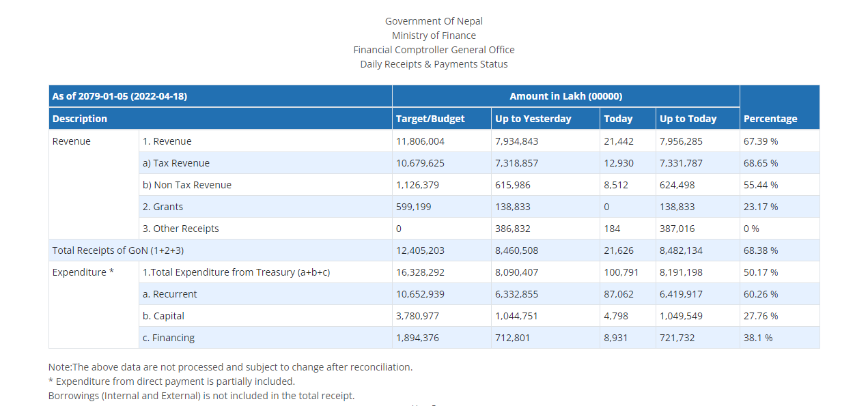
Task: Click the Expenditure * category cell
Action: [83, 272]
